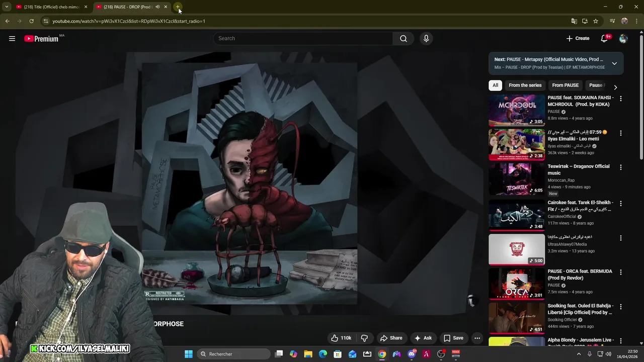Open Chrome profile avatar in toolbar
644x362 pixels.
624,21
